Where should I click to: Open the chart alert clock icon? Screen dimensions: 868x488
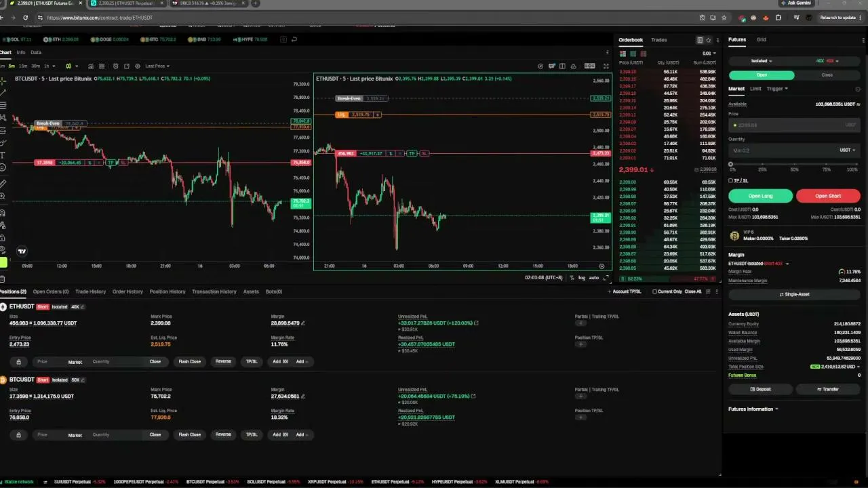tap(116, 66)
